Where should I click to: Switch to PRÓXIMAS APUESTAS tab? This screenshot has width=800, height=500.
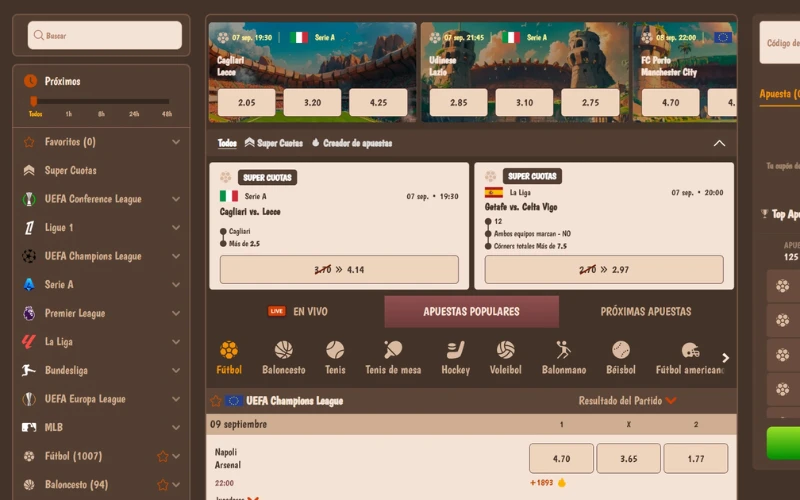[x=646, y=312]
